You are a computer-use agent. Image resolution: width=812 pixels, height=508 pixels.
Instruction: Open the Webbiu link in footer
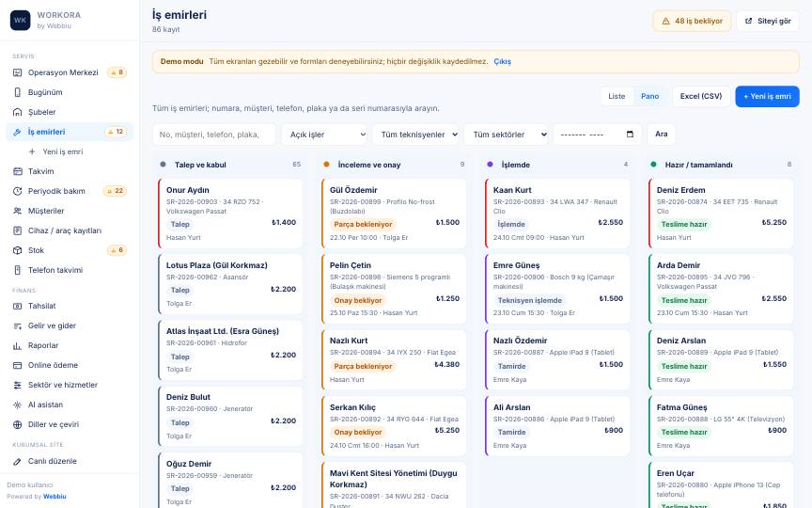(x=55, y=497)
